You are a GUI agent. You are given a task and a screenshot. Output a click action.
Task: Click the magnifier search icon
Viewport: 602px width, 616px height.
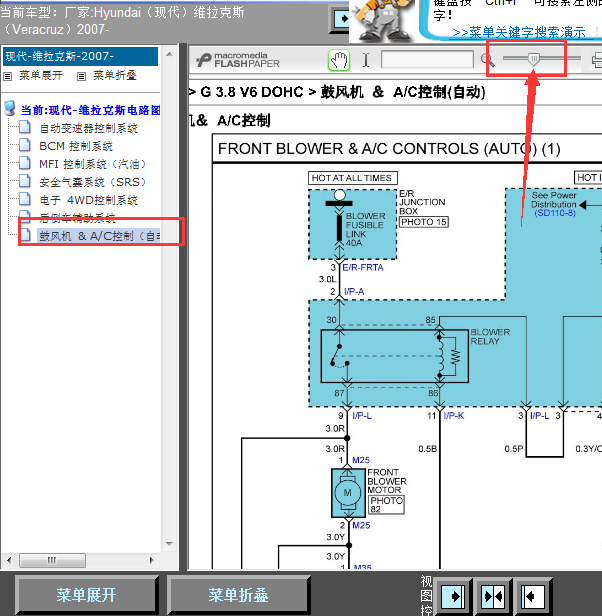(x=488, y=60)
